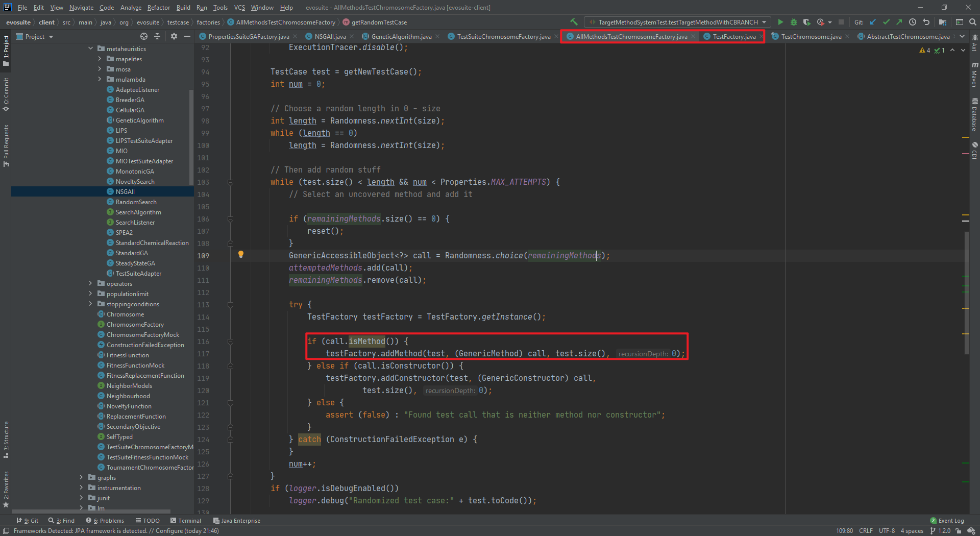Image resolution: width=980 pixels, height=536 pixels.
Task: Collapse the metaheuristics folder
Action: click(x=91, y=48)
